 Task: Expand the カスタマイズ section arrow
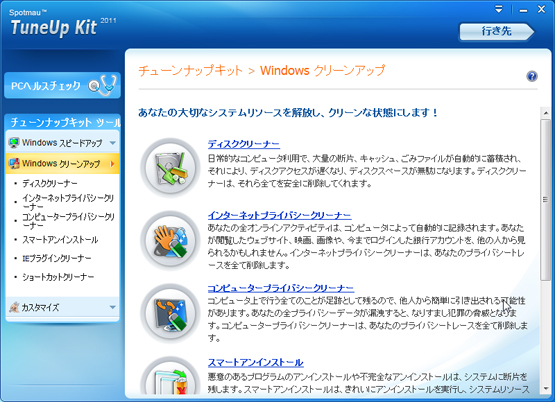[113, 307]
